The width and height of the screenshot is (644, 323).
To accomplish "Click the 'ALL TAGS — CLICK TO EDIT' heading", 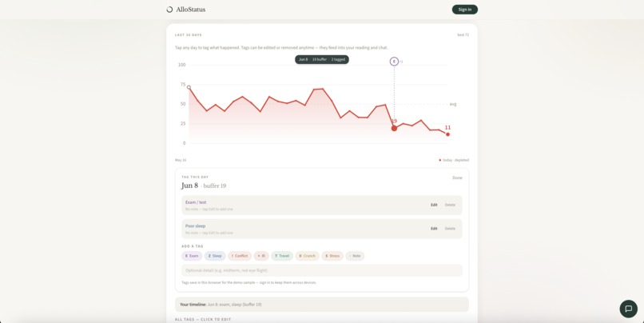I will coord(203,319).
